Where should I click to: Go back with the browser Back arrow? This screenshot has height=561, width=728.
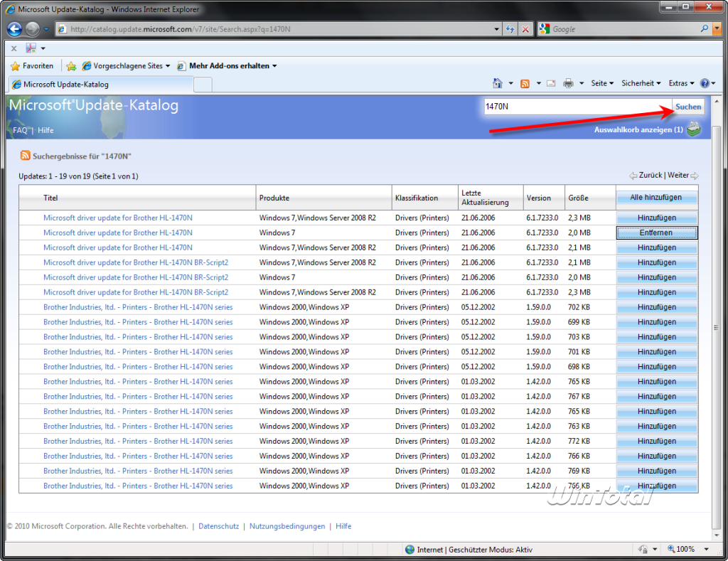[14, 28]
